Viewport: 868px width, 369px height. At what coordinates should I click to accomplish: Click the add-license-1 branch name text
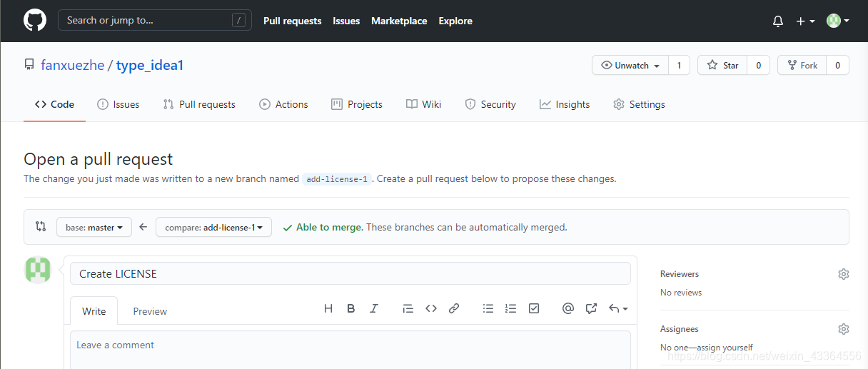pos(336,179)
